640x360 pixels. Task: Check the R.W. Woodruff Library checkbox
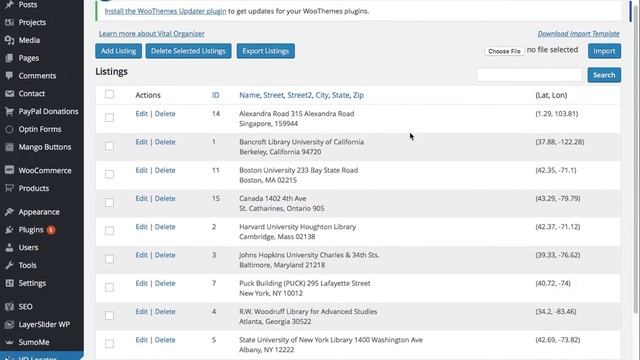(109, 316)
